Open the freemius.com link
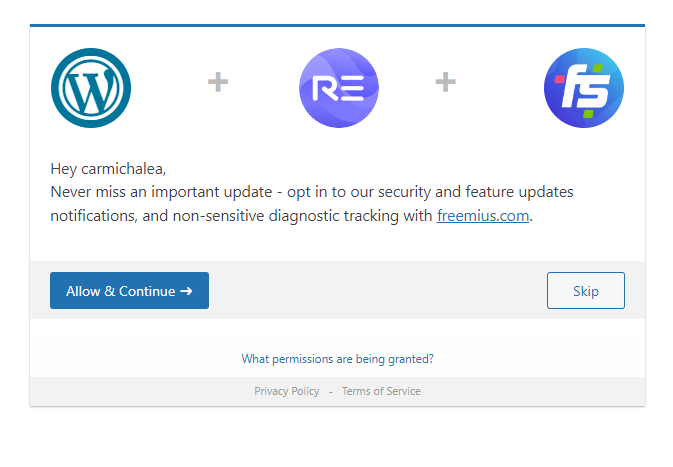The height and width of the screenshot is (467, 673). [x=483, y=215]
